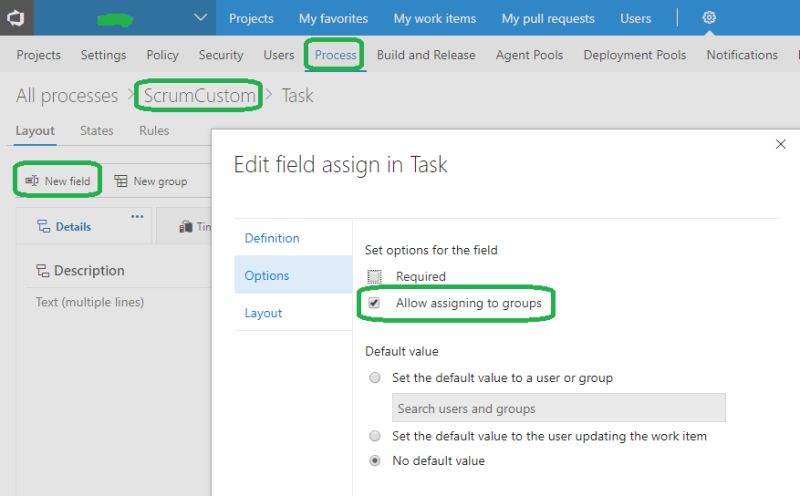Open the Layout section in dialog

point(293,313)
